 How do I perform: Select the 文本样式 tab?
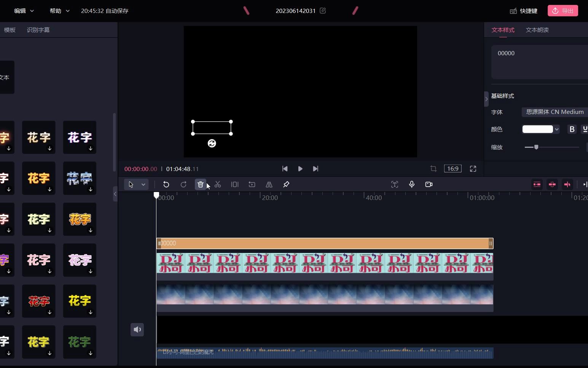[x=503, y=30]
